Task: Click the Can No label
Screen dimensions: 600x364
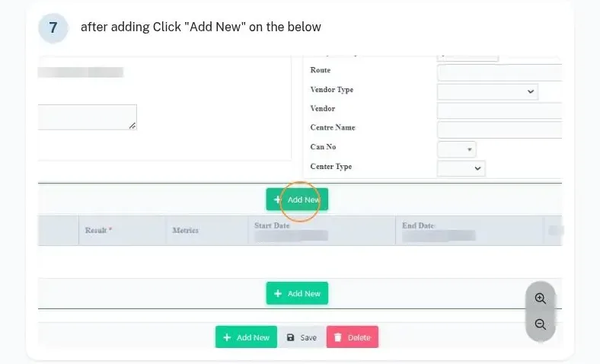Action: tap(323, 147)
